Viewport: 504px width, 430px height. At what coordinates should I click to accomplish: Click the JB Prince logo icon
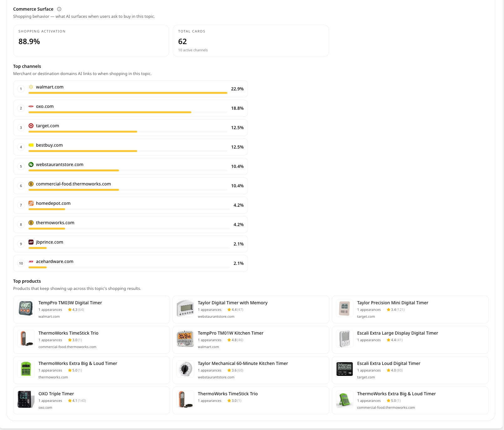pyautogui.click(x=31, y=242)
